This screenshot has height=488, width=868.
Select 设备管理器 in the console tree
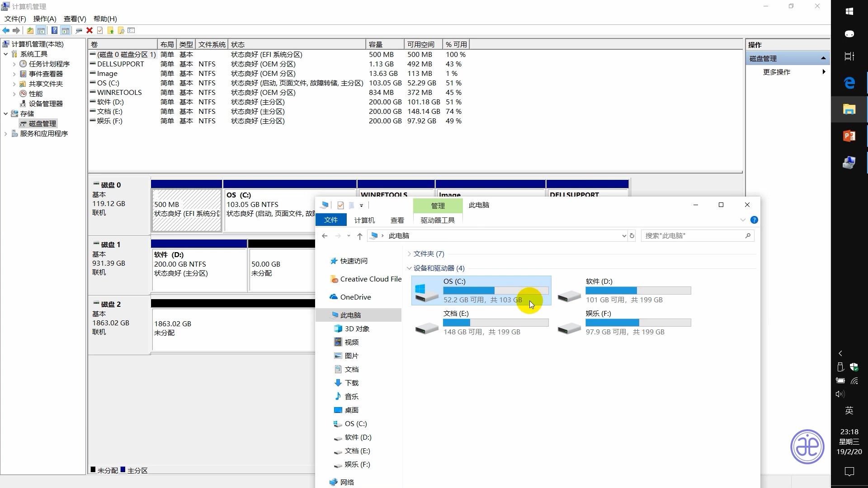[x=46, y=103]
